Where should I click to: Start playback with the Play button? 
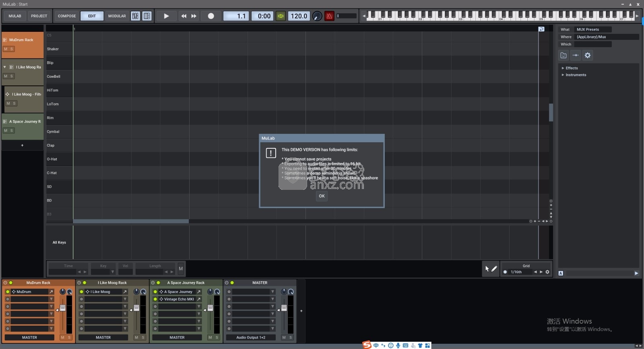tap(166, 16)
